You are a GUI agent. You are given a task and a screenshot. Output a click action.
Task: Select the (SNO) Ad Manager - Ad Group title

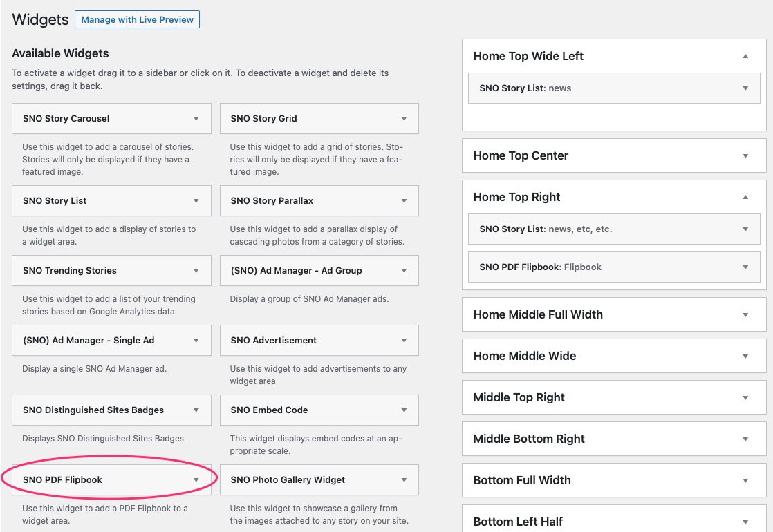(297, 270)
